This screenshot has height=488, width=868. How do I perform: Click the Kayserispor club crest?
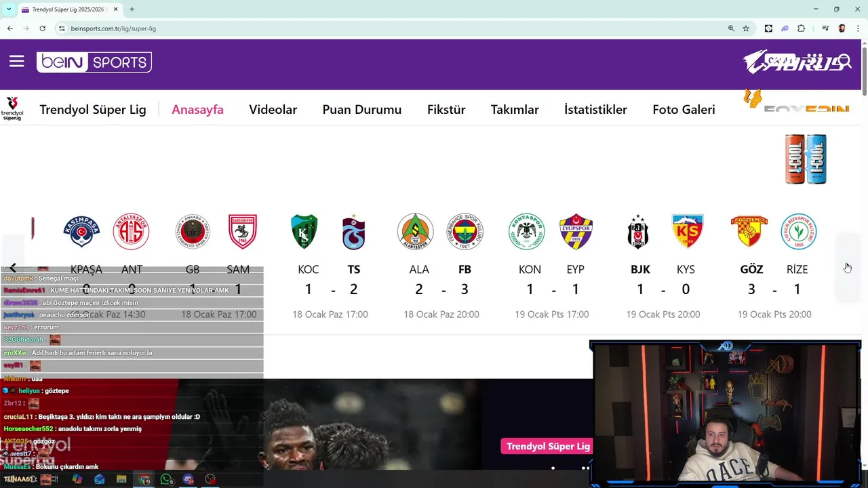pyautogui.click(x=687, y=232)
